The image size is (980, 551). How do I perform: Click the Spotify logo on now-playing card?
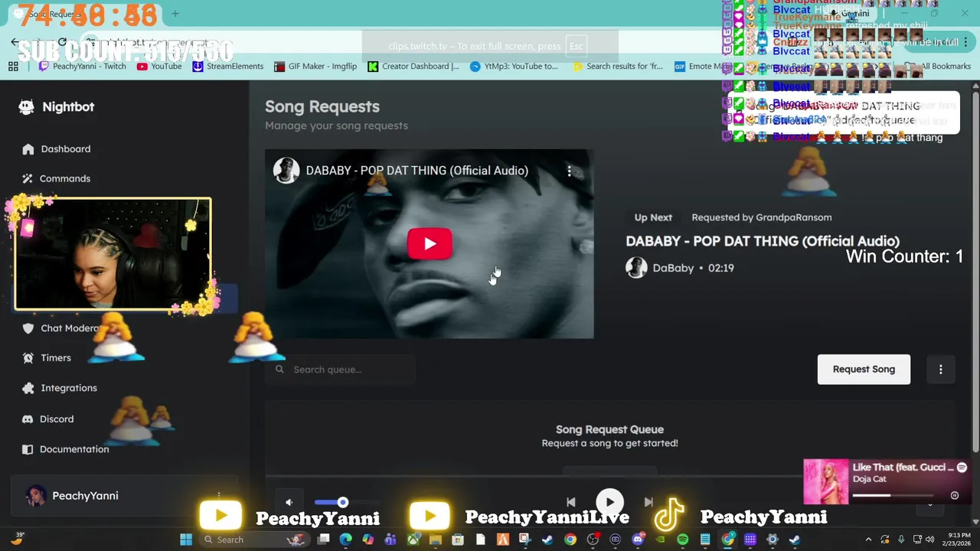pos(962,468)
